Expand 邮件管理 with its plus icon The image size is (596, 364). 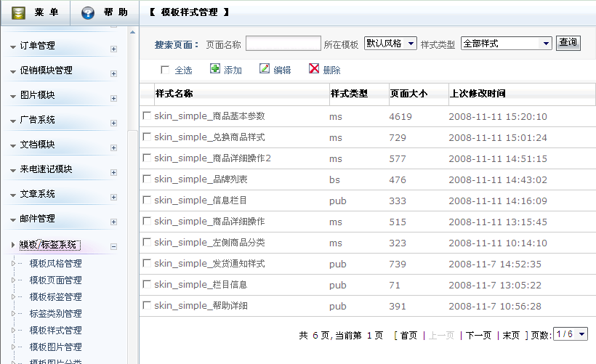click(113, 222)
